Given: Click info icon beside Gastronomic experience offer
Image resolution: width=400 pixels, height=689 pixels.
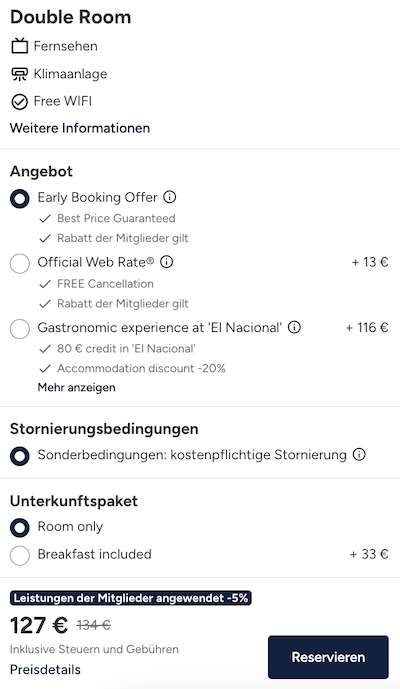Looking at the screenshot, I should coord(294,327).
